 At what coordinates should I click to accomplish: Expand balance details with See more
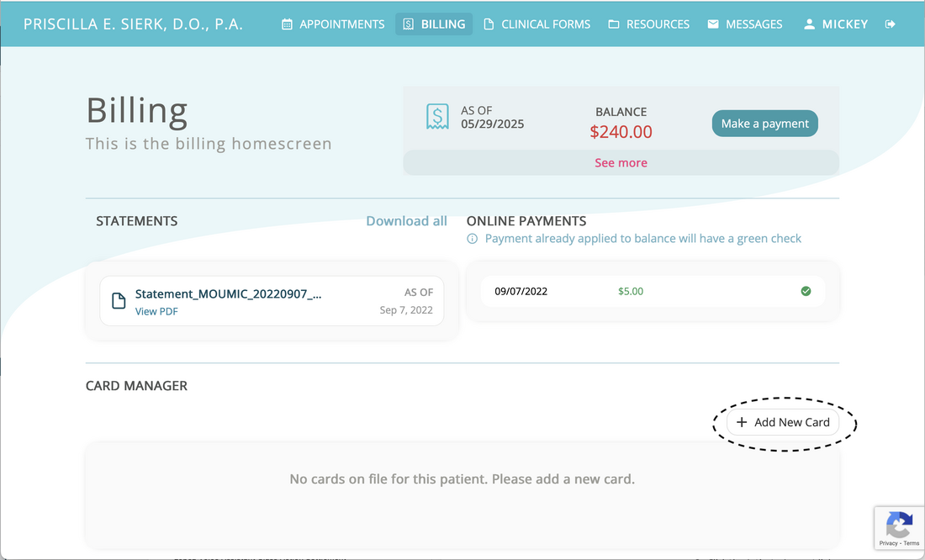pyautogui.click(x=621, y=162)
